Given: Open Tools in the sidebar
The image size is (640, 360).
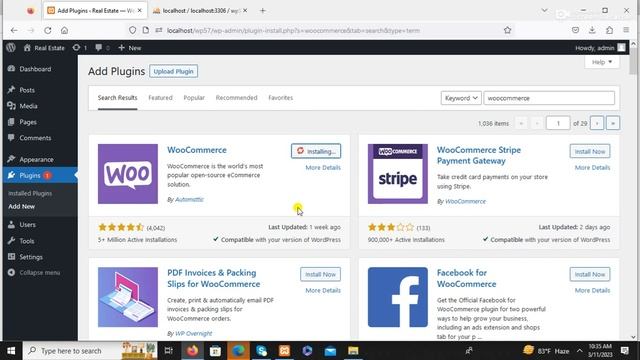Looking at the screenshot, I should coord(27,241).
